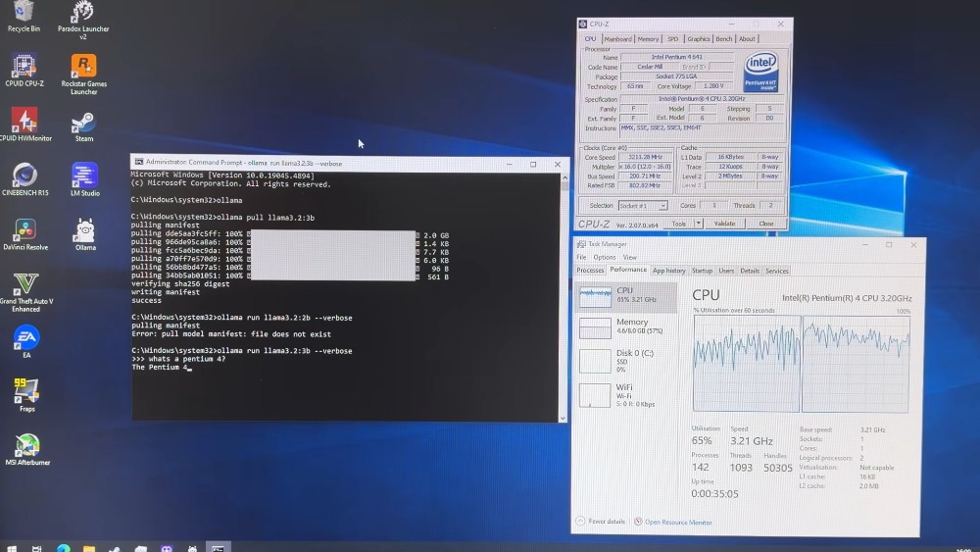Open the Recycle Bin desktop icon
The height and width of the screenshot is (552, 980).
point(24,16)
